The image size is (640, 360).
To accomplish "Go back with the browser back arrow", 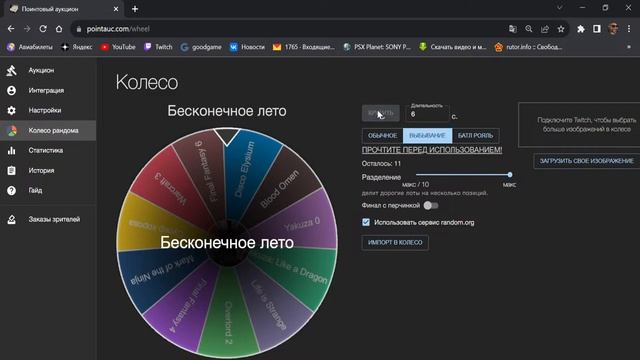I will click(11, 29).
